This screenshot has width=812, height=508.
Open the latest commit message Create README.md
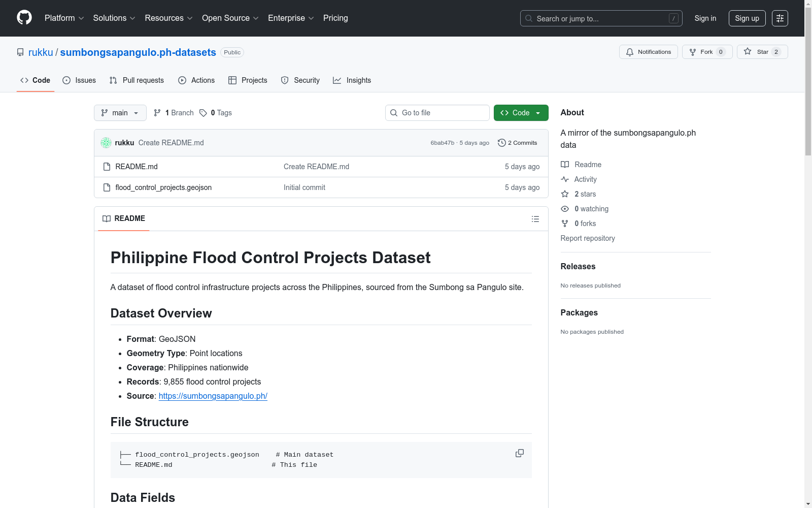171,143
